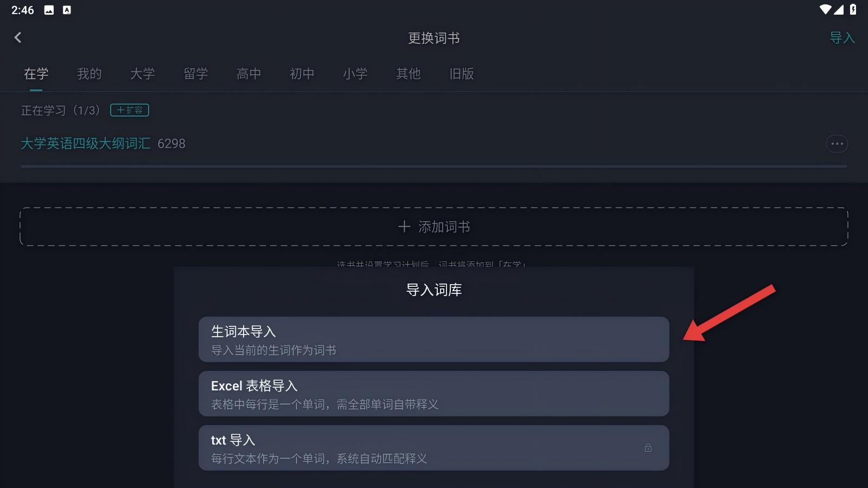The height and width of the screenshot is (488, 868).
Task: Switch to the 大学 tab
Action: point(142,74)
